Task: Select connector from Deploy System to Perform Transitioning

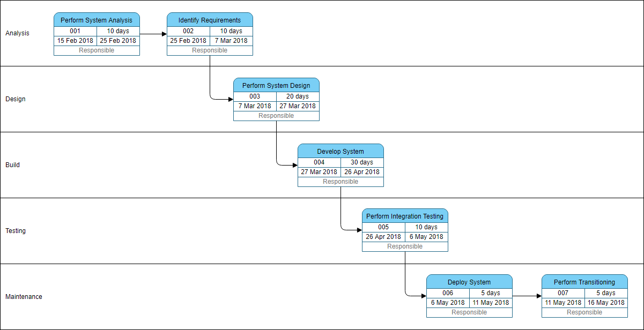Action: [527, 296]
